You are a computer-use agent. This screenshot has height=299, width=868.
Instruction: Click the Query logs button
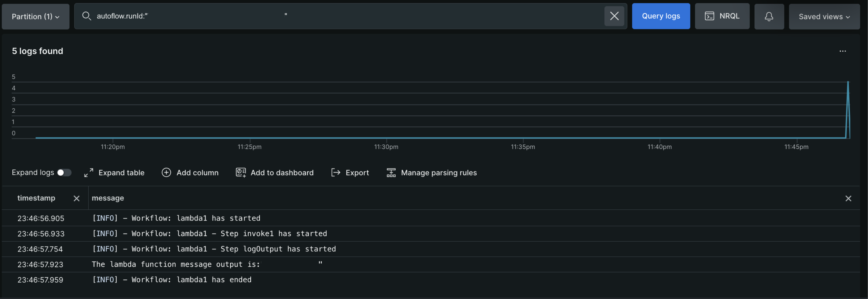click(x=661, y=16)
